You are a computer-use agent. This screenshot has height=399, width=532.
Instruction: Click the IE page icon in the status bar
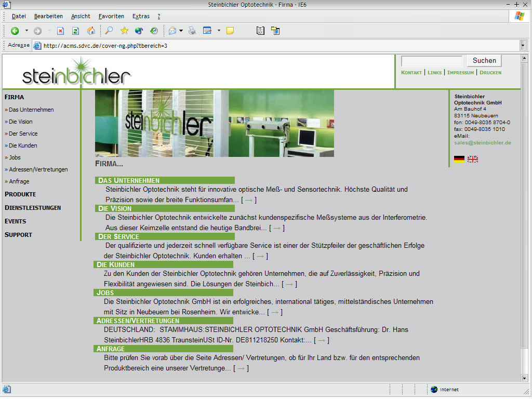point(7,390)
